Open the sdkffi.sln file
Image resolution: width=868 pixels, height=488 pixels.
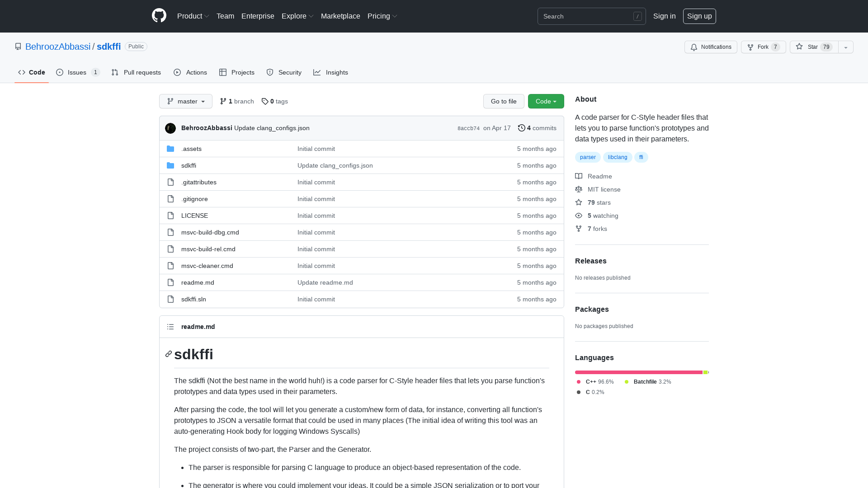pyautogui.click(x=193, y=299)
